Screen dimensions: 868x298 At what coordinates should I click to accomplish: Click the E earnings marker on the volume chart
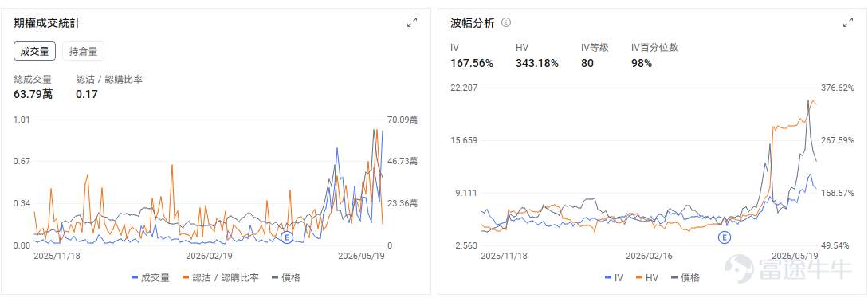[x=286, y=237]
